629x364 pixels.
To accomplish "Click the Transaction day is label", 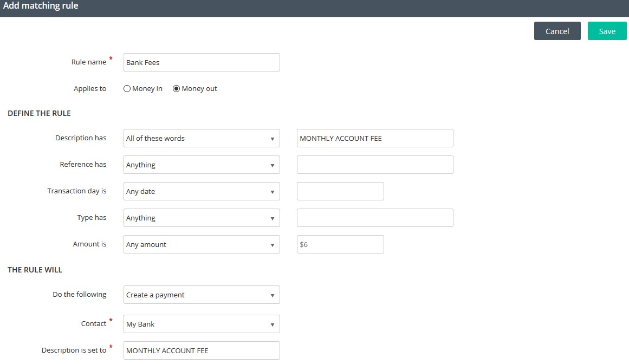I will pyautogui.click(x=76, y=191).
